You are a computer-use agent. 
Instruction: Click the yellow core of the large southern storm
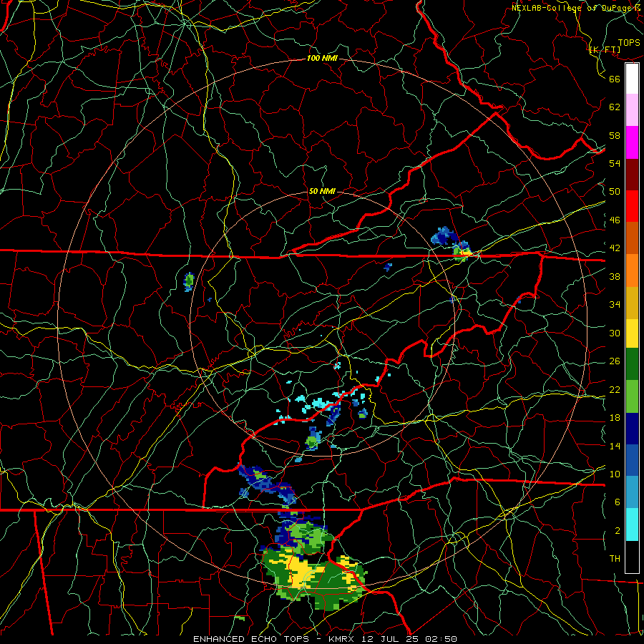tap(298, 572)
